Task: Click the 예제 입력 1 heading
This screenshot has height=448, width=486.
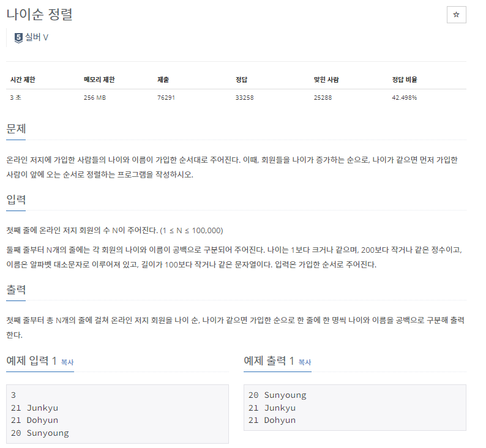Action: [31, 360]
